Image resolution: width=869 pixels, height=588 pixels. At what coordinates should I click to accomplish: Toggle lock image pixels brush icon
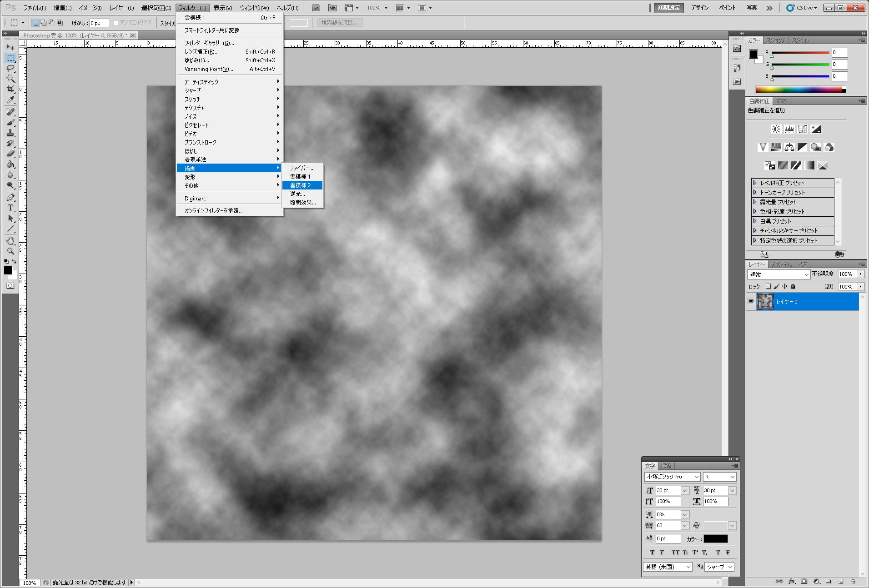coord(776,286)
